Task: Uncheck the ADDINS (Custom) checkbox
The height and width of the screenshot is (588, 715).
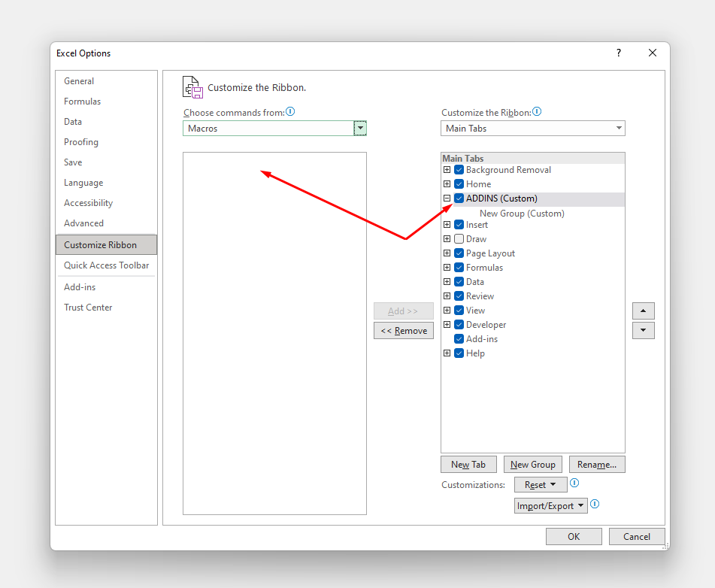Action: point(459,198)
